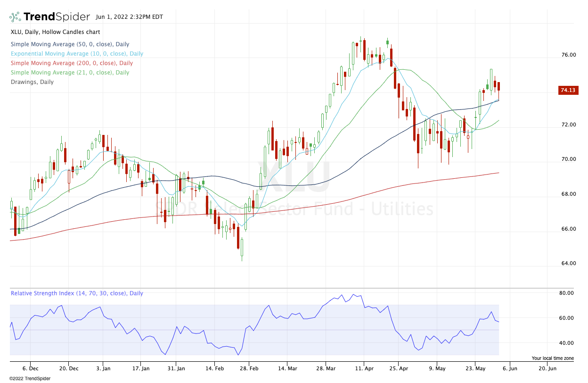Click the 80.00 RSI axis label
Image resolution: width=588 pixels, height=383 pixels.
567,293
